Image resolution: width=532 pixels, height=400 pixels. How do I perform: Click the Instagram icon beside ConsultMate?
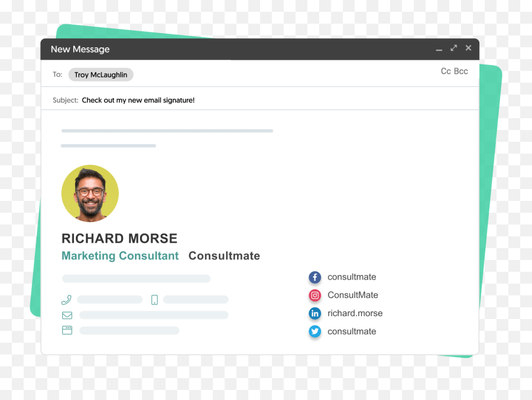[x=315, y=295]
